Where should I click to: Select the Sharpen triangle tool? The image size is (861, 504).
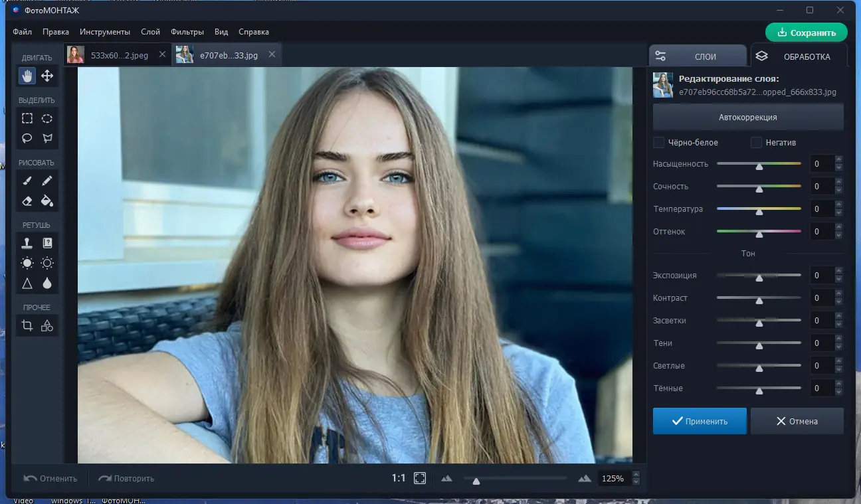click(x=27, y=284)
